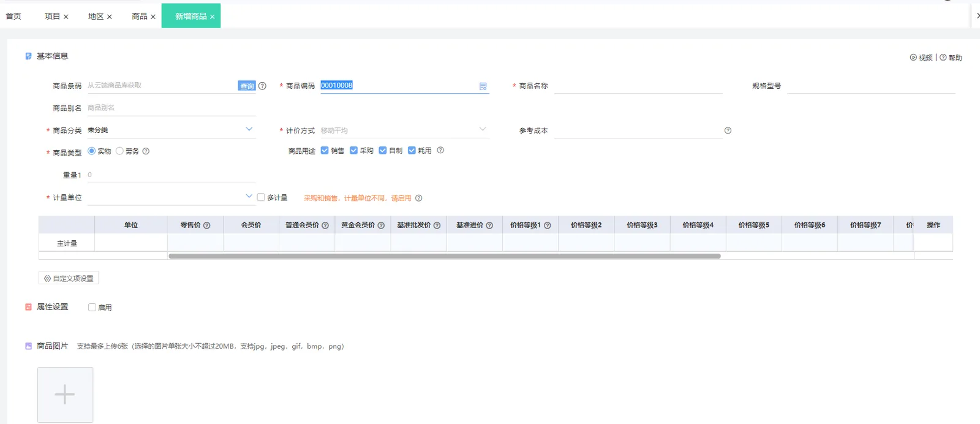Click the 价格等级7 column header
The height and width of the screenshot is (424, 980).
click(x=865, y=225)
